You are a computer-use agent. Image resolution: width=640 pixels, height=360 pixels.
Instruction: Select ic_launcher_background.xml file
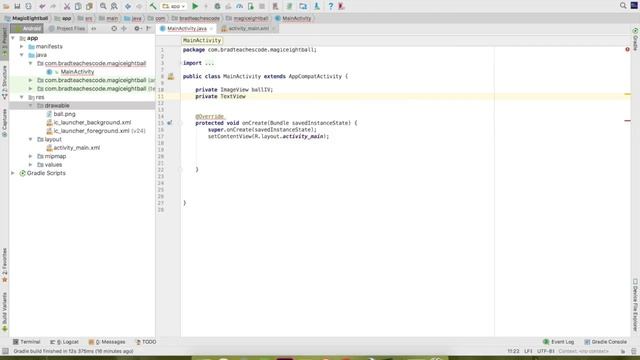point(92,122)
